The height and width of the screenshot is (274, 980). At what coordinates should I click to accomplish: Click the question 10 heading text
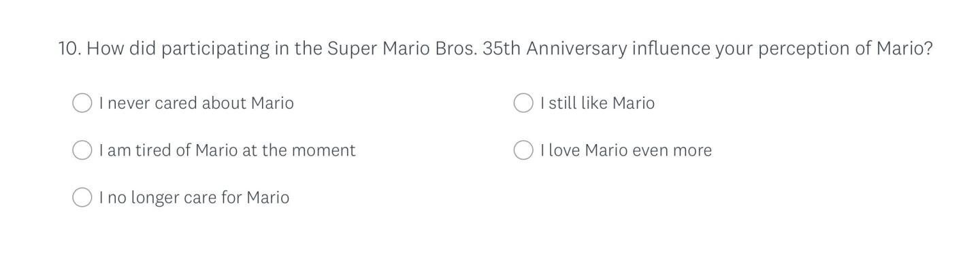[495, 49]
